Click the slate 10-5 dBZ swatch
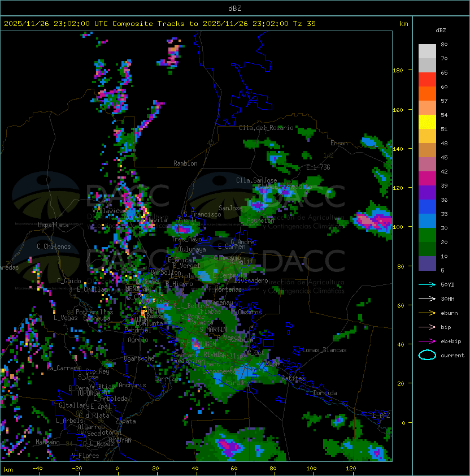 pos(427,263)
